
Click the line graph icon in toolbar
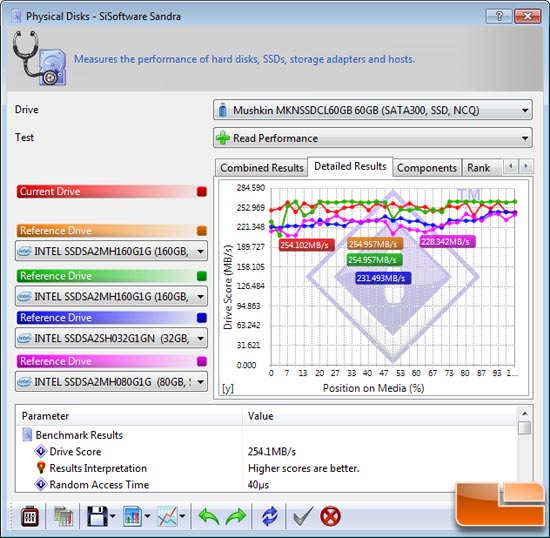point(168,516)
